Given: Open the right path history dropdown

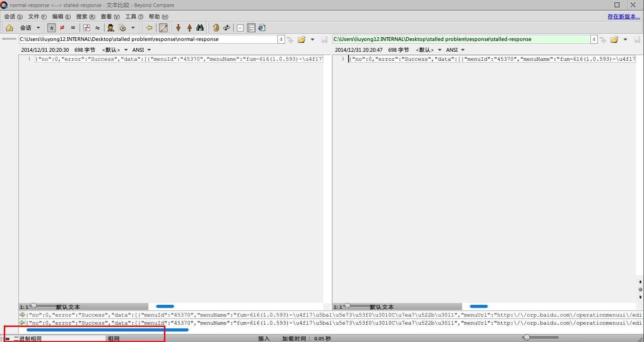Looking at the screenshot, I should [x=594, y=40].
